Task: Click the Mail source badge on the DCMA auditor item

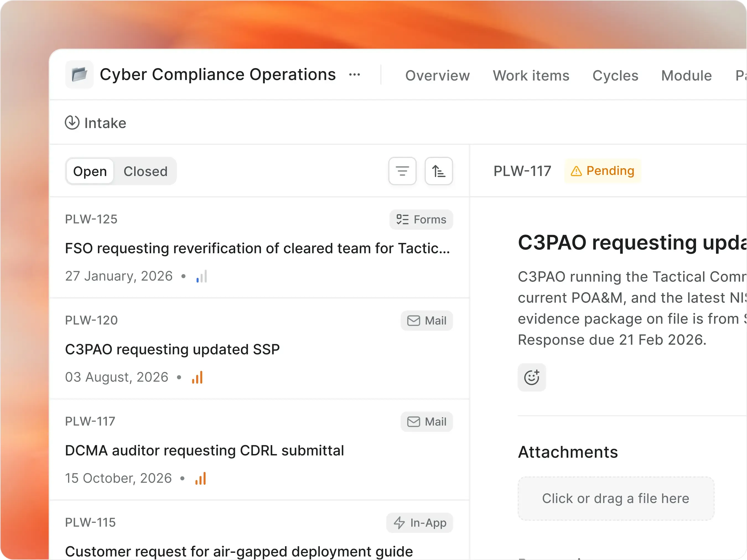Action: [x=427, y=421]
